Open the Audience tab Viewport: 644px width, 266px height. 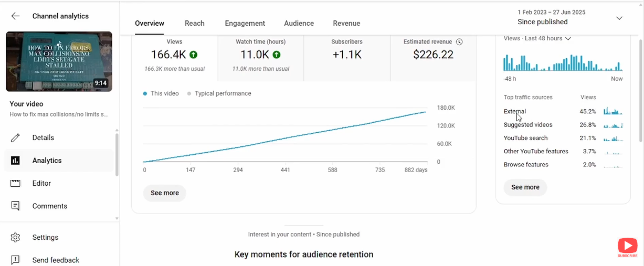(299, 23)
